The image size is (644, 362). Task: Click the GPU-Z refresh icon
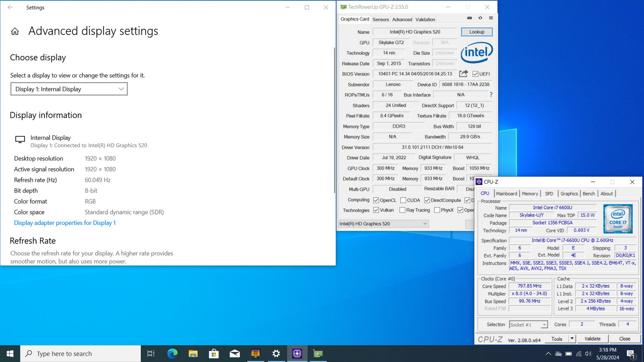480,18
